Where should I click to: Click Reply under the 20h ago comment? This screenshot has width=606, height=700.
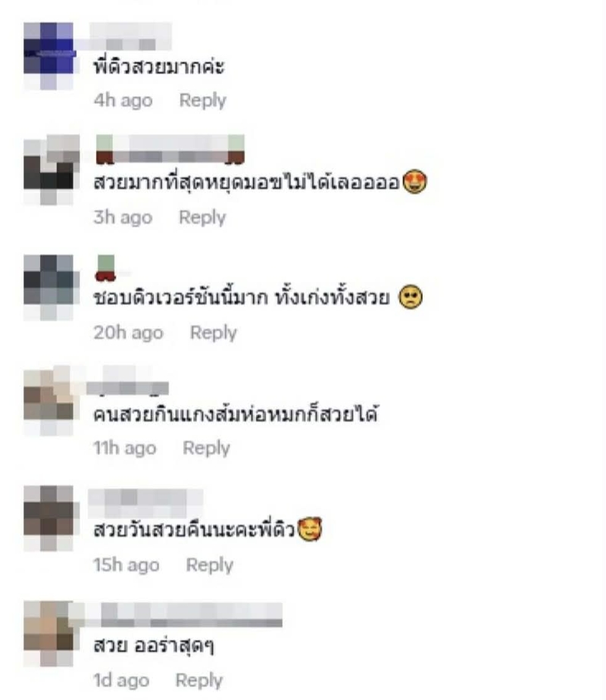[x=214, y=333]
